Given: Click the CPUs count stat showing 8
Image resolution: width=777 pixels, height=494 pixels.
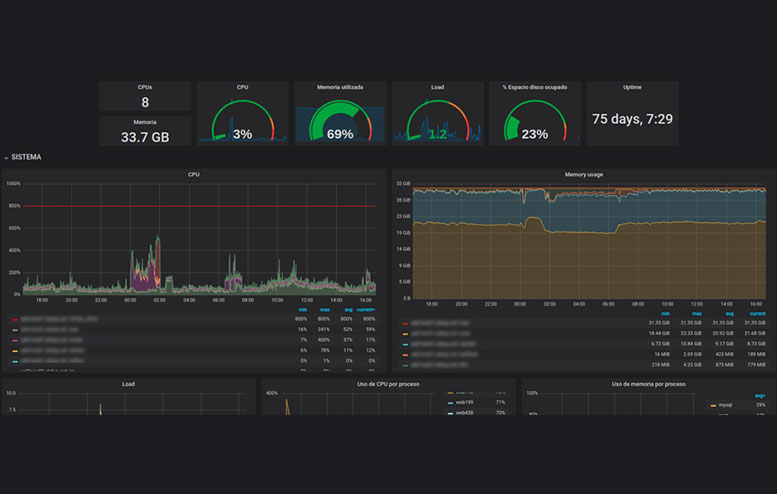Looking at the screenshot, I should click(x=145, y=102).
